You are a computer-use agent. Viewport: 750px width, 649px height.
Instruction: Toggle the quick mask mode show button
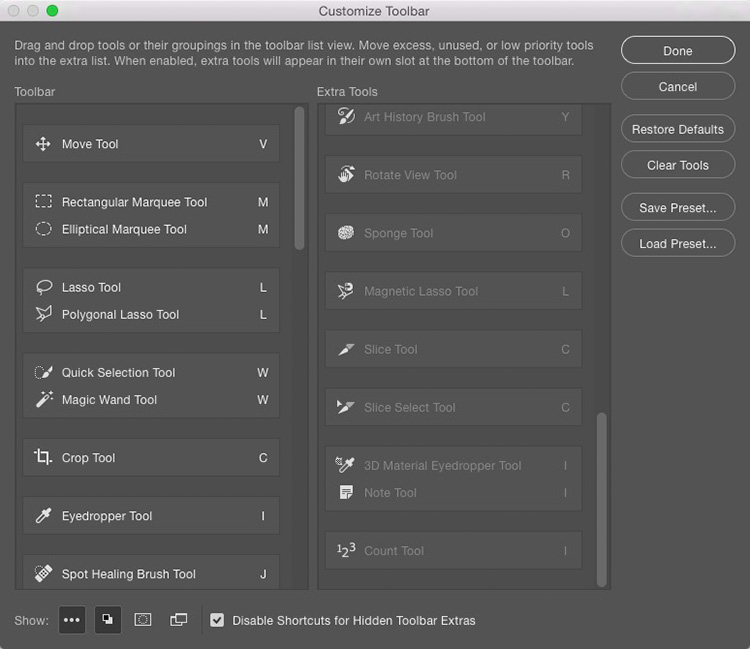point(143,620)
